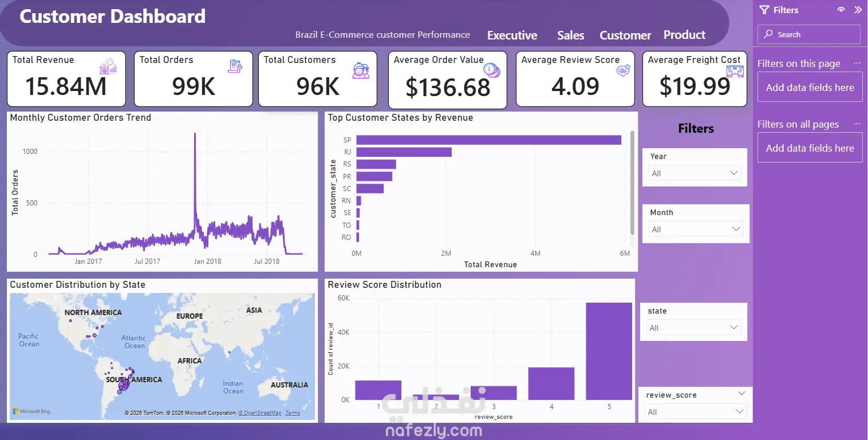The height and width of the screenshot is (440, 868).
Task: Select the RJ revenue bar
Action: pos(404,152)
